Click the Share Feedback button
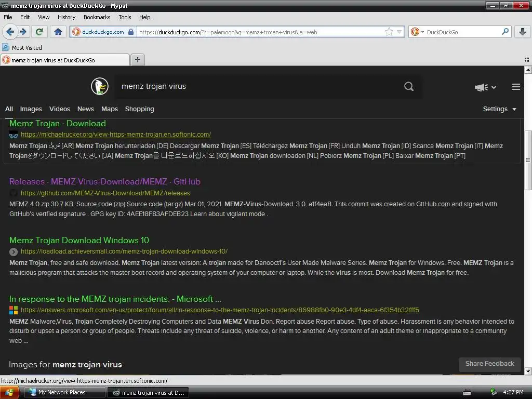 [489, 364]
